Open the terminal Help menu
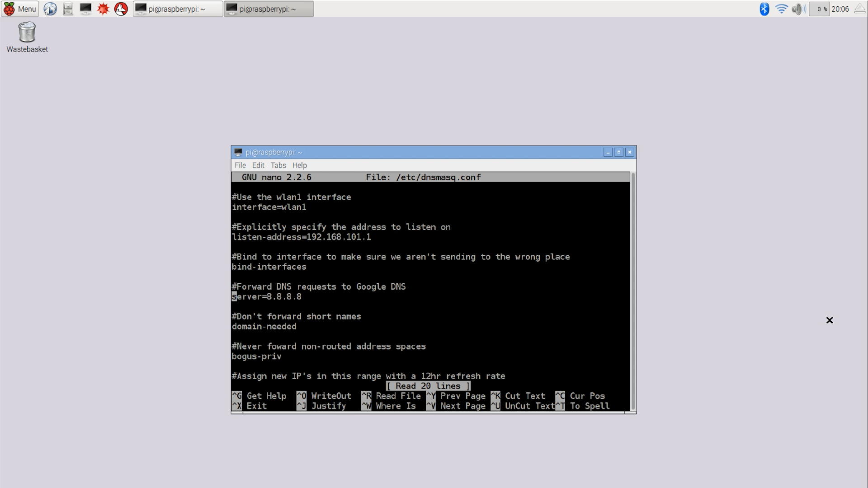 (299, 165)
